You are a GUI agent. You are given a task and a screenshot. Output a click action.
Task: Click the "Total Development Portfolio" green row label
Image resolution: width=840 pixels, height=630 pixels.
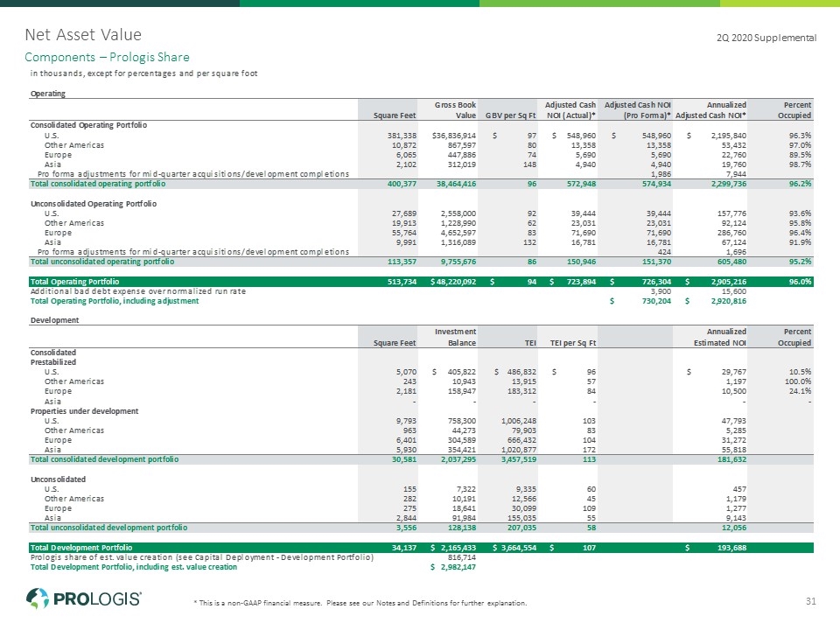(x=80, y=548)
